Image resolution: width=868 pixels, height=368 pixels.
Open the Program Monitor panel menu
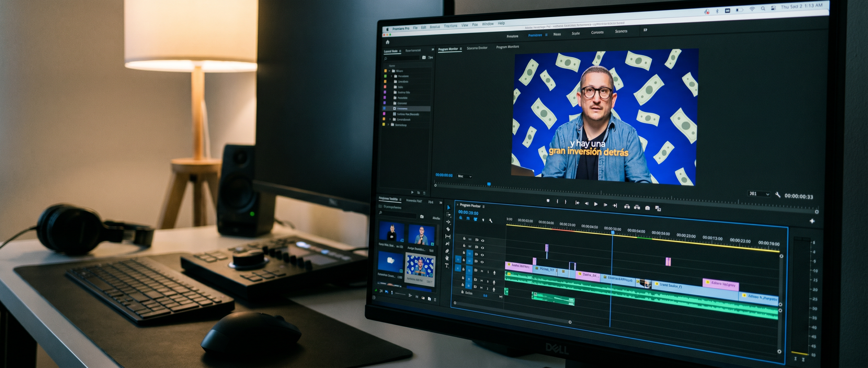tap(460, 49)
